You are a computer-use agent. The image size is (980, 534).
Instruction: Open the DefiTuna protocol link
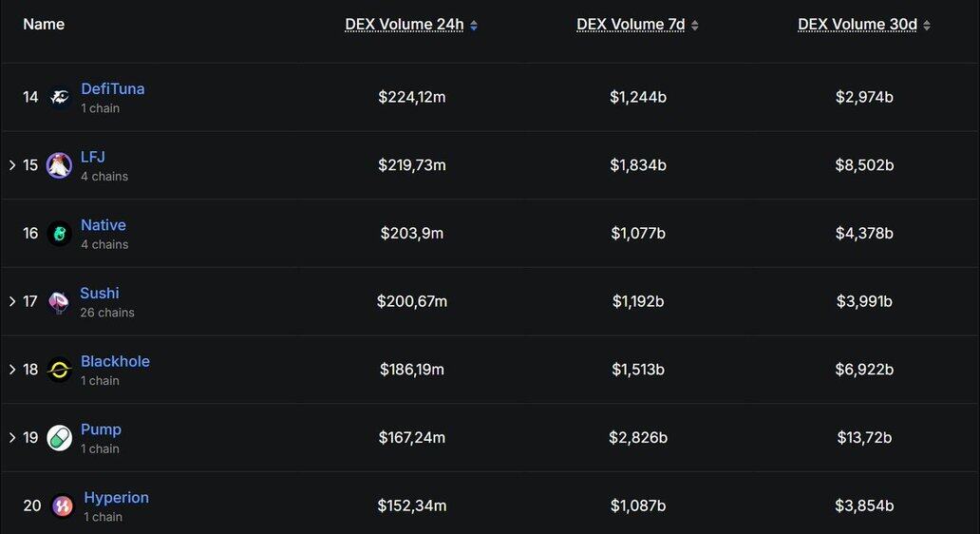point(113,88)
